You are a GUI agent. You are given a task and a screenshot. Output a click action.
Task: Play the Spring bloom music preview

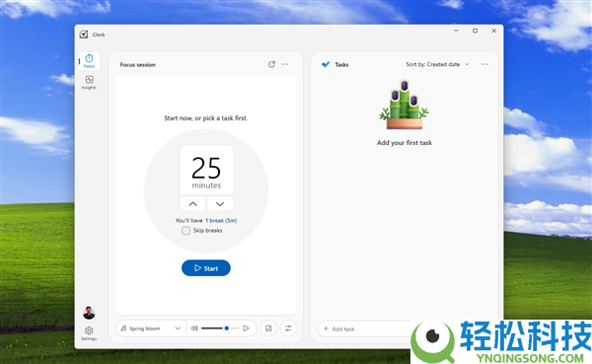(246, 328)
